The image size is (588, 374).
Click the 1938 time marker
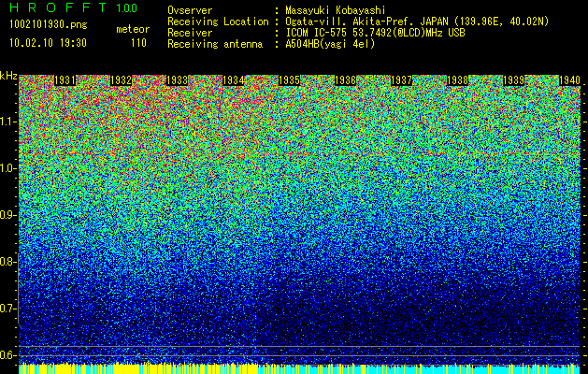457,80
